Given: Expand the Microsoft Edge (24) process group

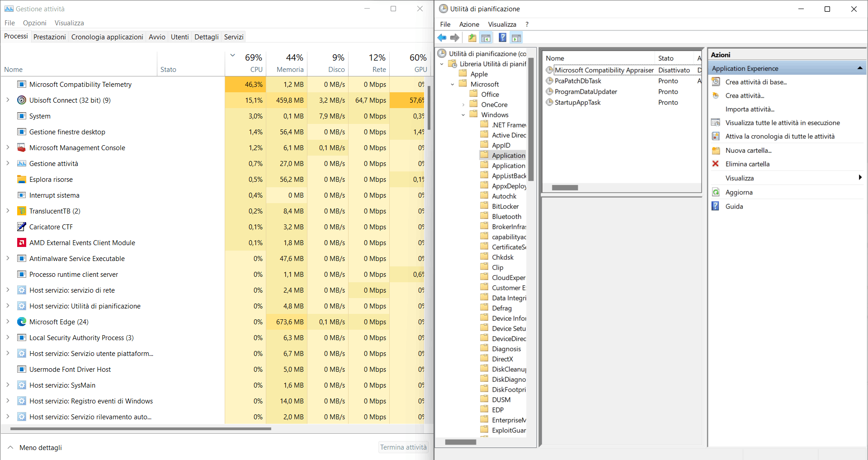Looking at the screenshot, I should [x=8, y=322].
